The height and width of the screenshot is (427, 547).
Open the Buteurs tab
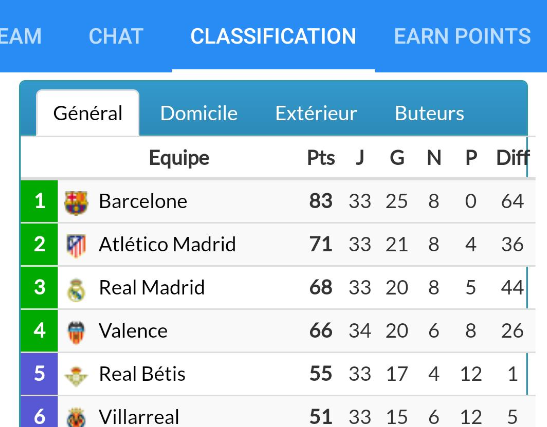pyautogui.click(x=429, y=113)
